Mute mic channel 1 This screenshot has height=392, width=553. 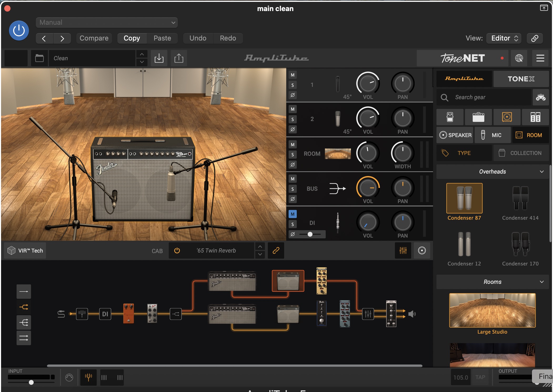(293, 75)
